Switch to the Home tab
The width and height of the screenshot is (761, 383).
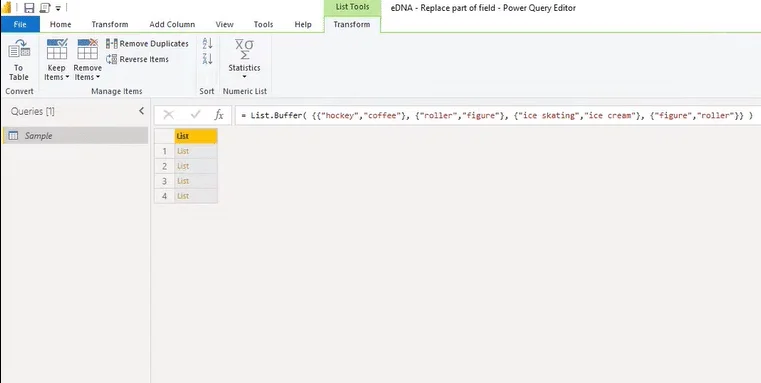tap(60, 24)
